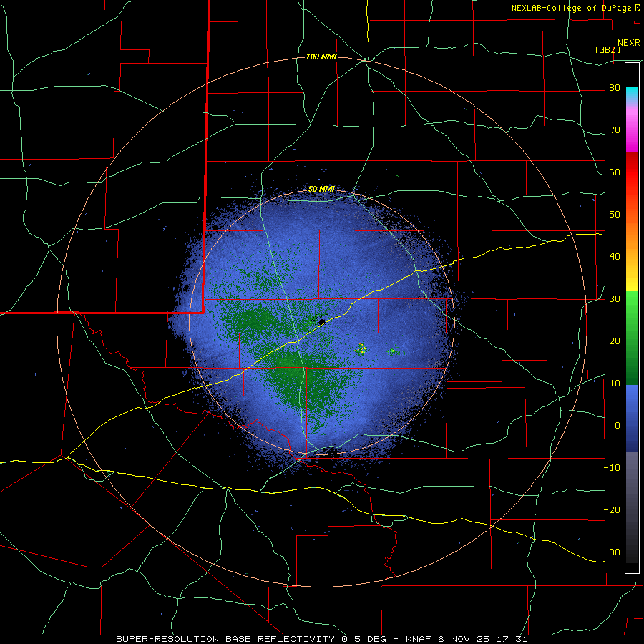
Task: Click the 20 value on dBZ scale
Action: (615, 341)
